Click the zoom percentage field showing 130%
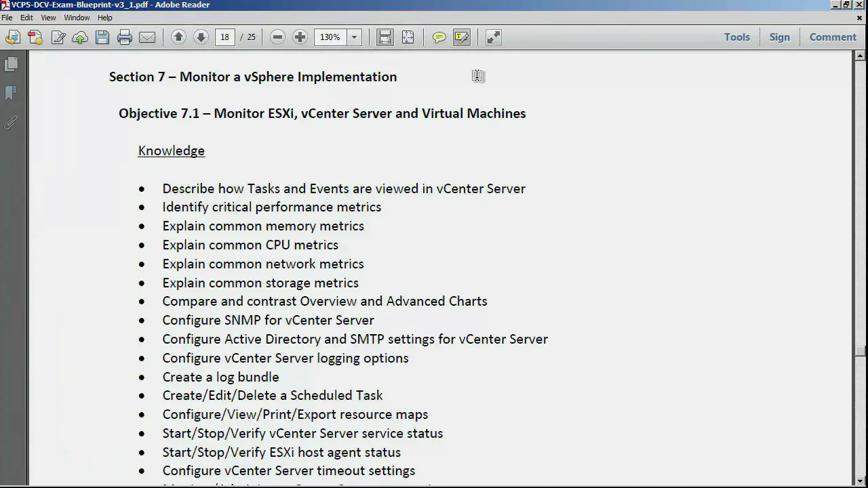Viewport: 868px width, 488px height. (330, 37)
